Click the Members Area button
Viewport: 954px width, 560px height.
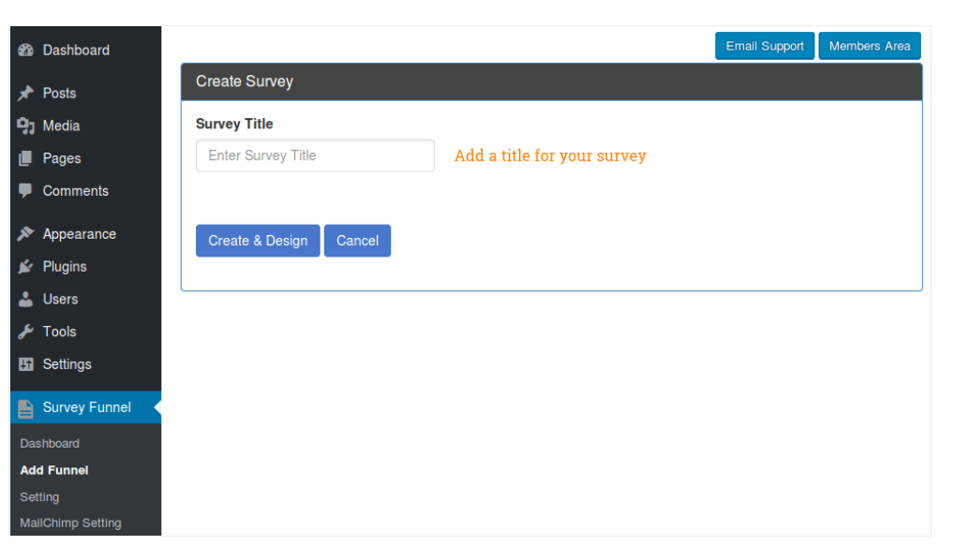pos(870,46)
